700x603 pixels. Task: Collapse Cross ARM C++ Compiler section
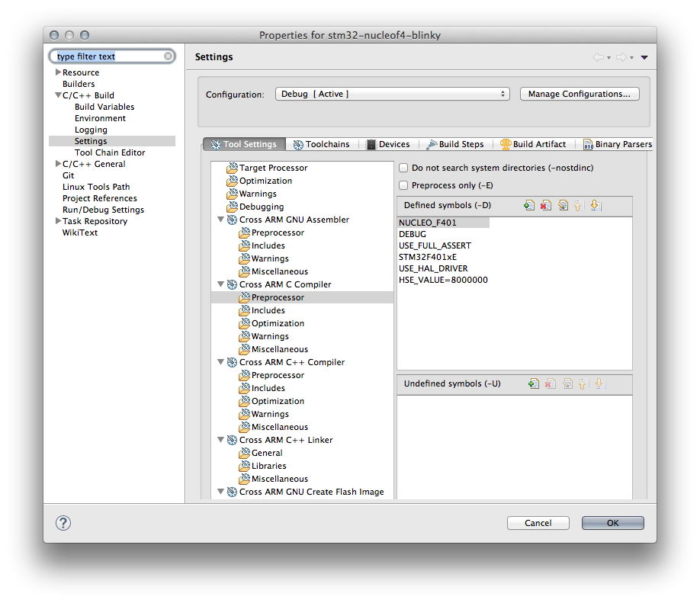tap(220, 362)
